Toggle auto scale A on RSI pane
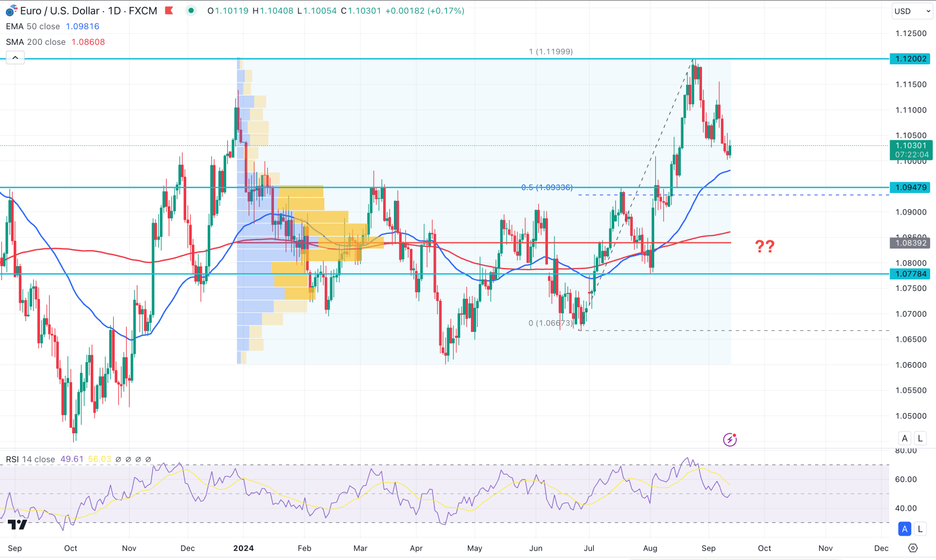Viewport: 936px width, 560px height. (x=905, y=529)
